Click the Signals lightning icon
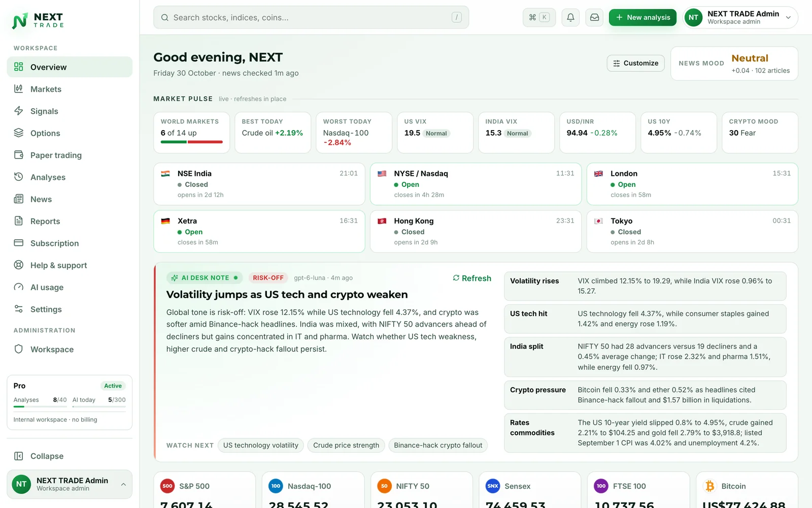This screenshot has height=508, width=812. 19,111
